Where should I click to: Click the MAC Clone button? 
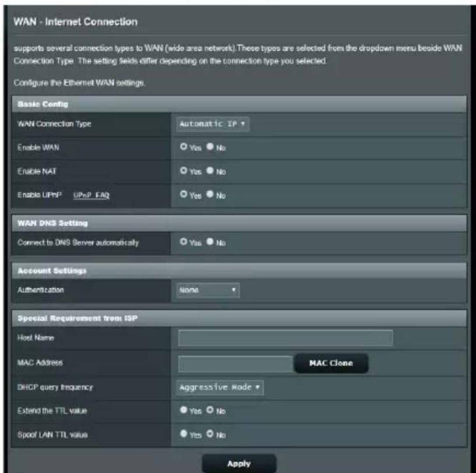coord(331,363)
